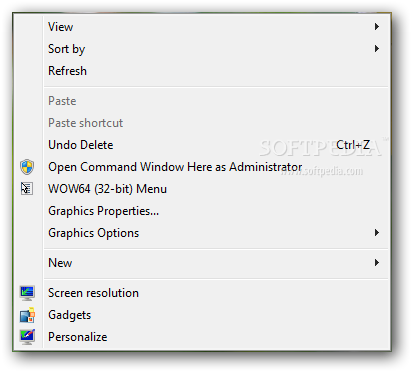Screen dimensions: 412x372
Task: Choose Sort by from context menu
Action: 217,49
